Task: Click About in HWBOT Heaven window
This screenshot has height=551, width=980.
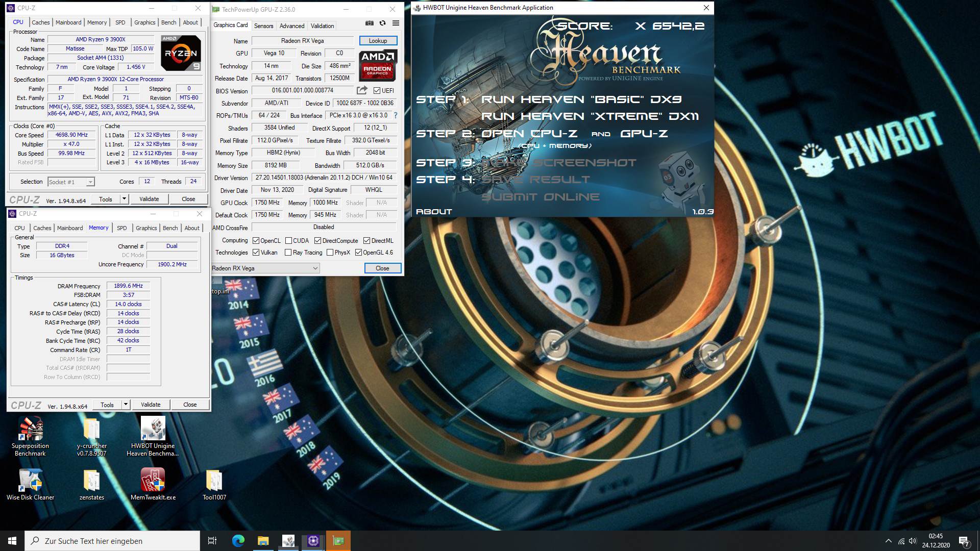Action: [434, 211]
